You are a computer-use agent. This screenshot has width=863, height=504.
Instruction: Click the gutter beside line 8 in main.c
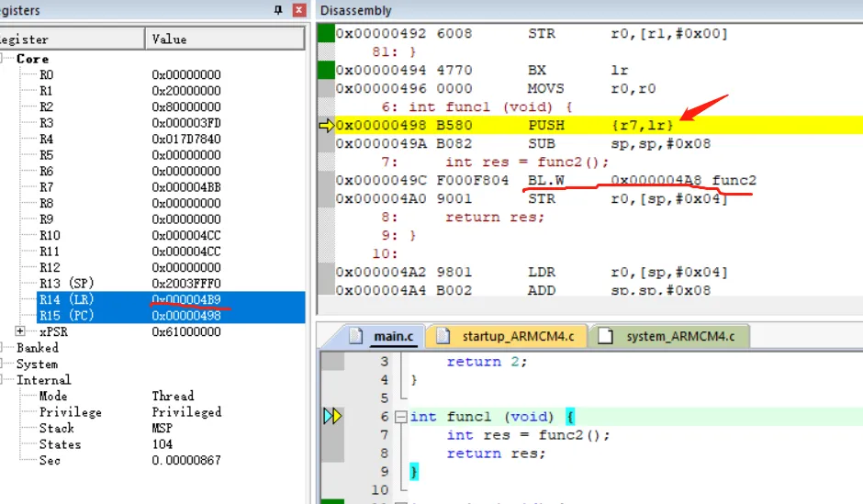pos(331,454)
